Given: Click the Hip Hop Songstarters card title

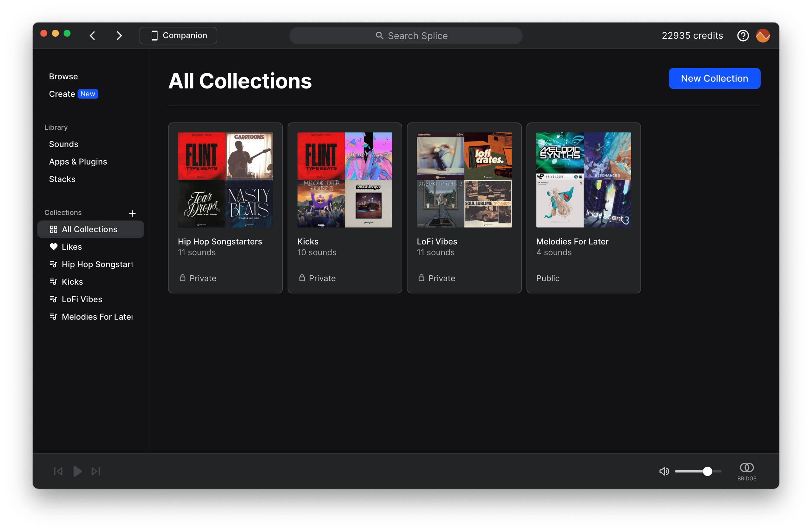Looking at the screenshot, I should 220,241.
